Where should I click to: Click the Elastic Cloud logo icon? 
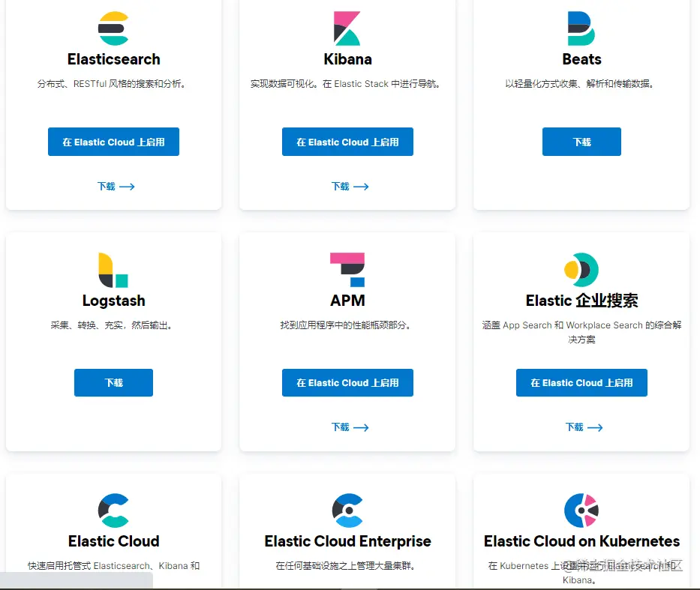113,511
